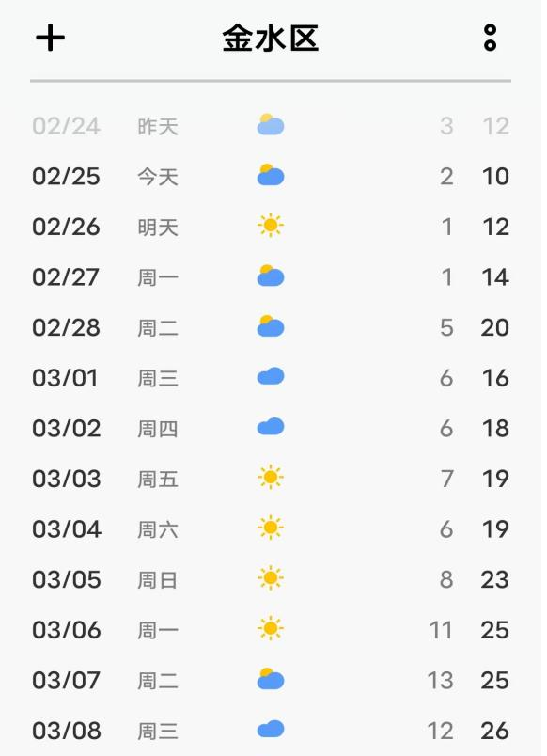
Task: Tap high temperature 20 on 02/28
Action: (x=495, y=328)
